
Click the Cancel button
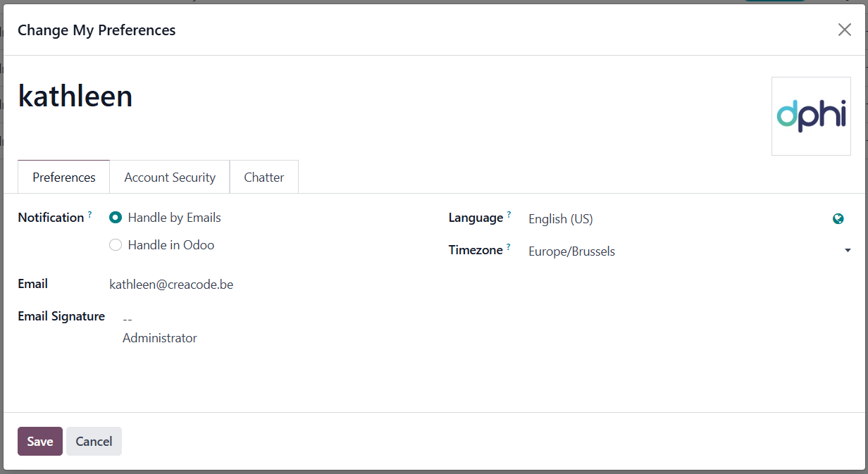93,441
